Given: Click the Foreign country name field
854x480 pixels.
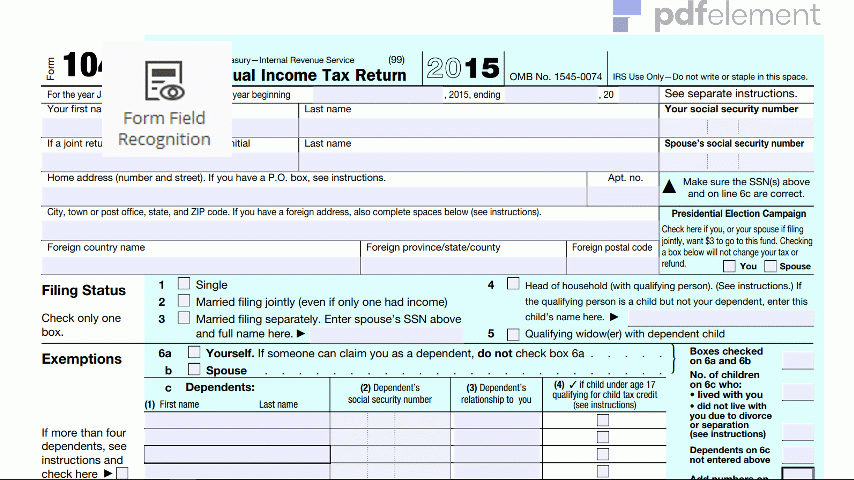Looking at the screenshot, I should click(200, 265).
